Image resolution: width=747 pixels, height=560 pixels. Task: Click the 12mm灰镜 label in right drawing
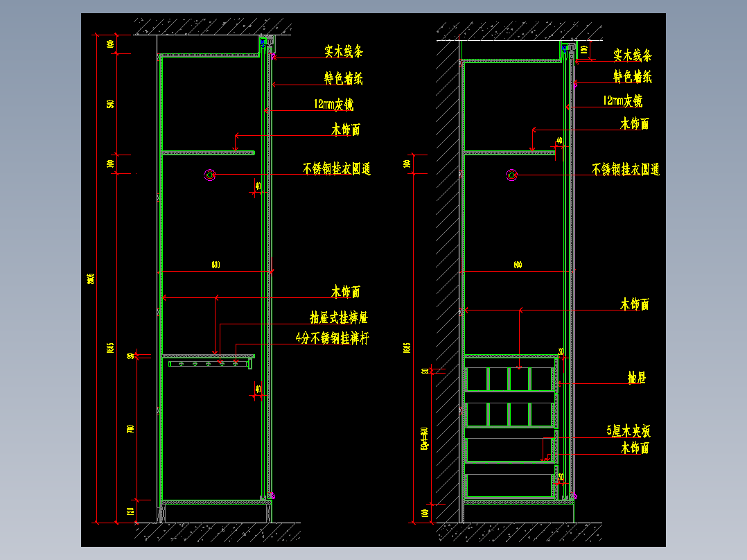(x=623, y=100)
